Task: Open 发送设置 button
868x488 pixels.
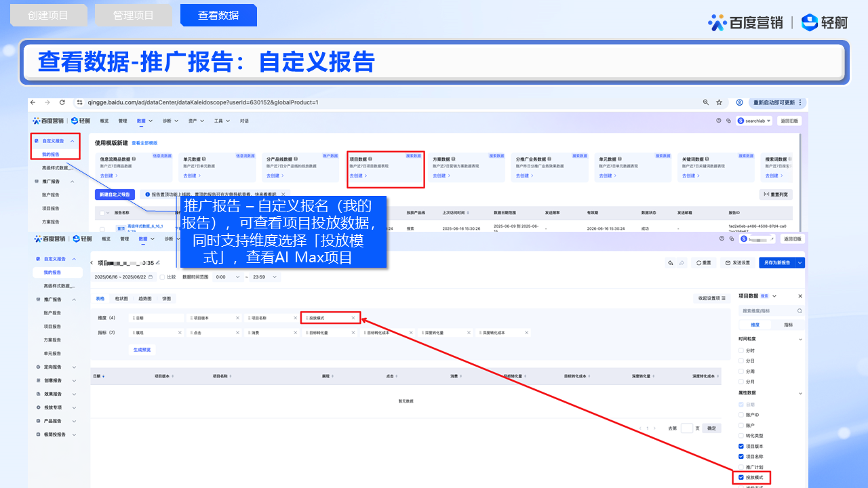Action: coord(738,262)
